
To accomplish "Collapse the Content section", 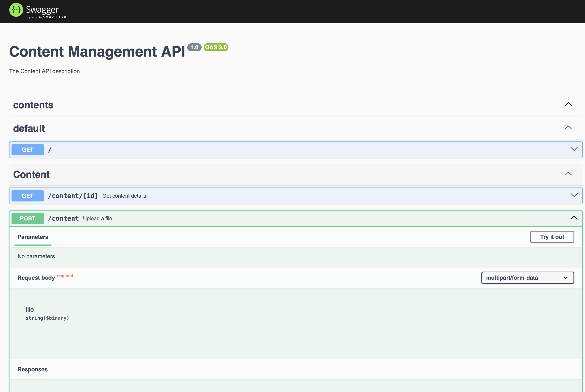I will (x=569, y=174).
